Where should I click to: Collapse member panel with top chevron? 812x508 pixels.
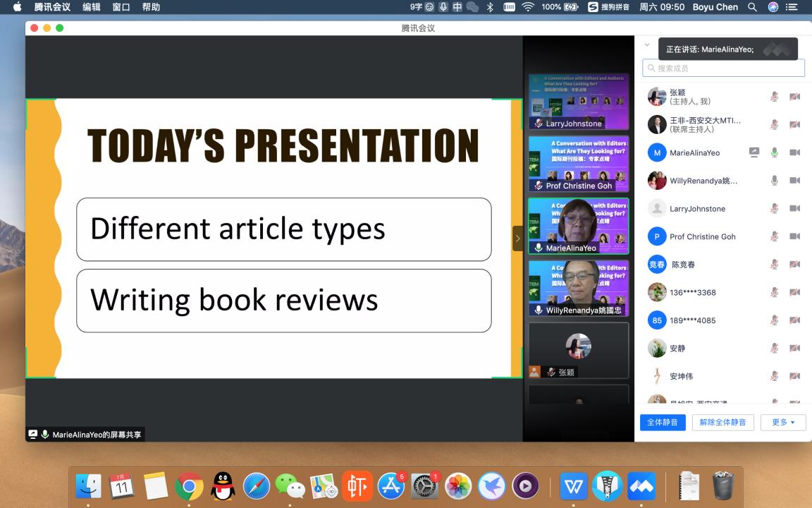coord(647,45)
